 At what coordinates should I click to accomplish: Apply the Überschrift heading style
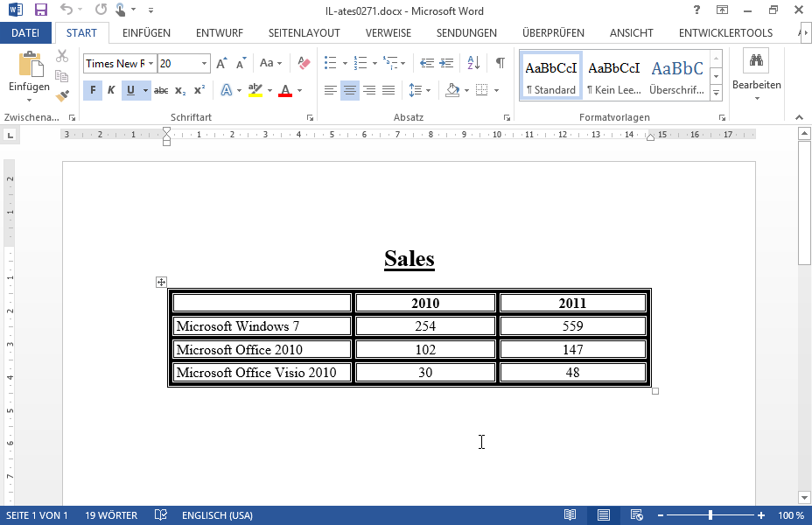[x=677, y=75]
